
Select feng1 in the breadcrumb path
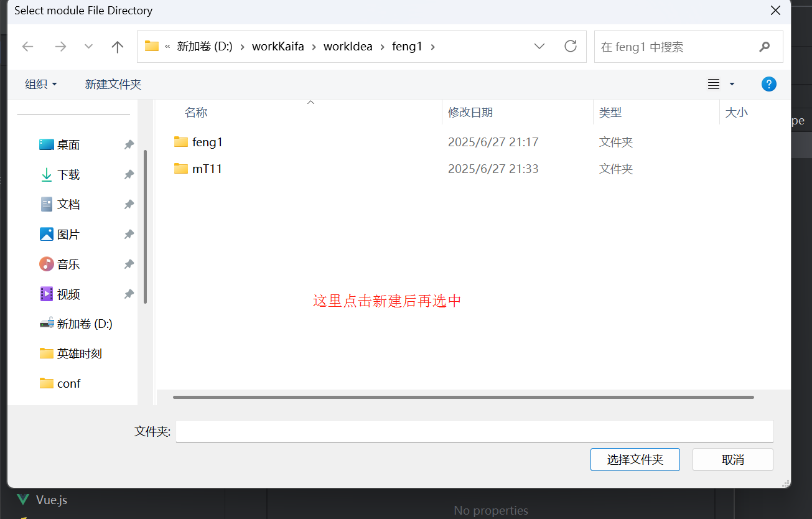(407, 47)
